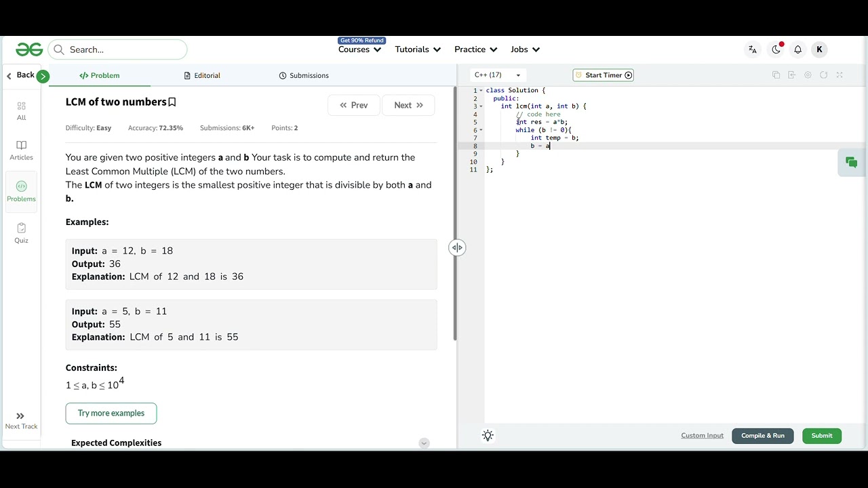Open the Jobs dropdown menu

pyautogui.click(x=525, y=49)
